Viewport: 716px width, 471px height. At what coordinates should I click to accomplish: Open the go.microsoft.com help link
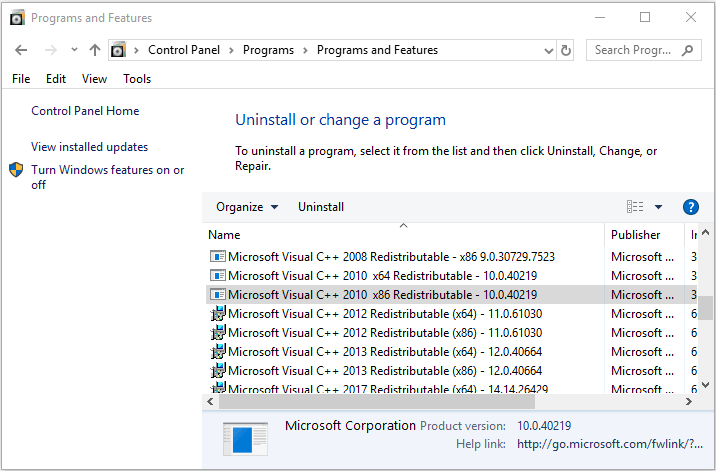(610, 444)
